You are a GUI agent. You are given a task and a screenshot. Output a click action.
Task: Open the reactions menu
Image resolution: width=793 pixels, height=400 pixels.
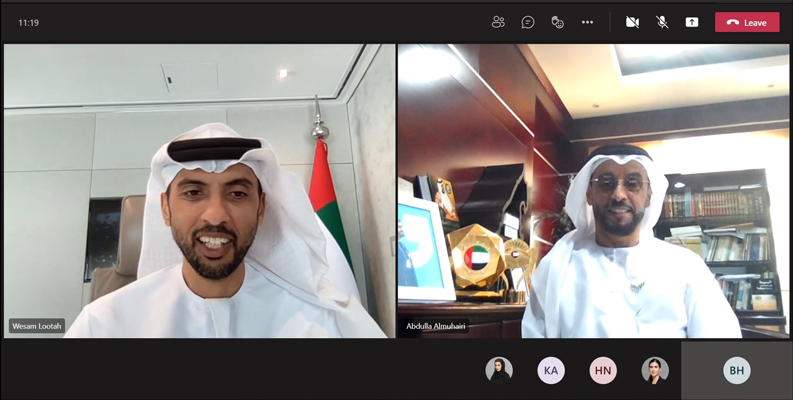[x=557, y=22]
